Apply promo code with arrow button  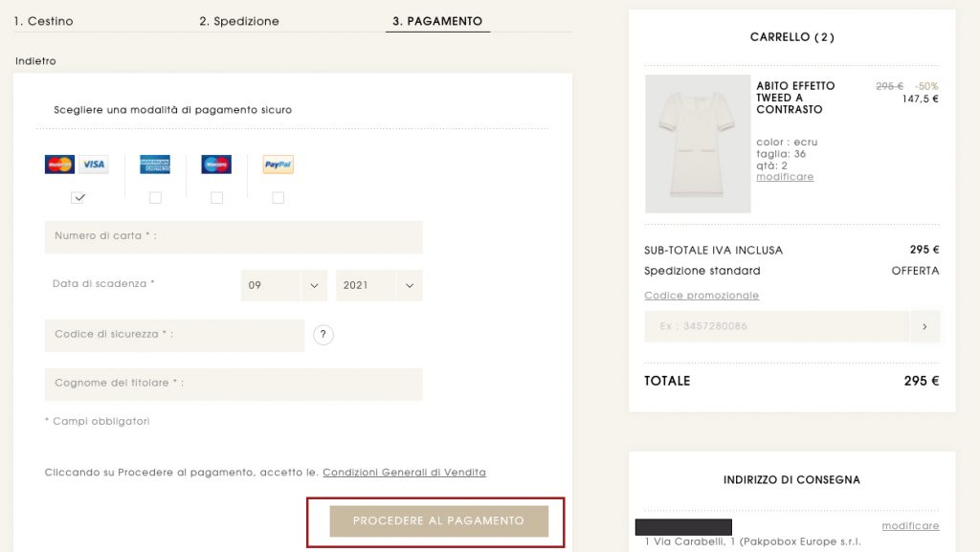pyautogui.click(x=924, y=326)
